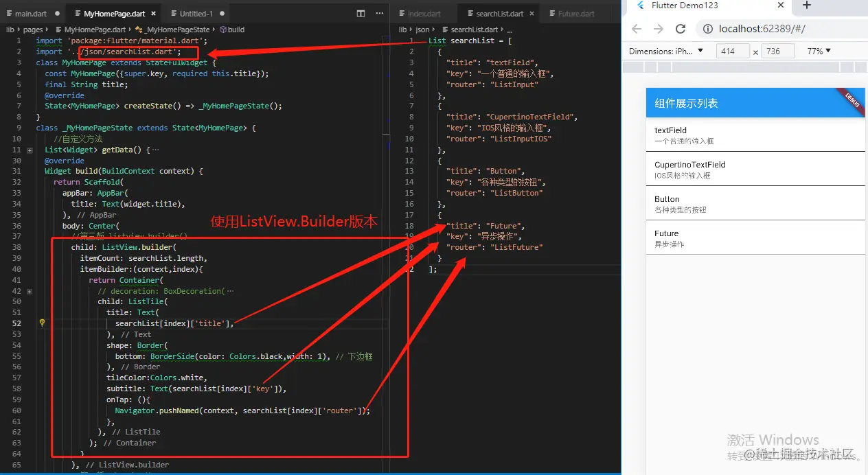Image resolution: width=868 pixels, height=475 pixels.
Task: Click the Flutter favicon on browser tab
Action: [x=640, y=5]
